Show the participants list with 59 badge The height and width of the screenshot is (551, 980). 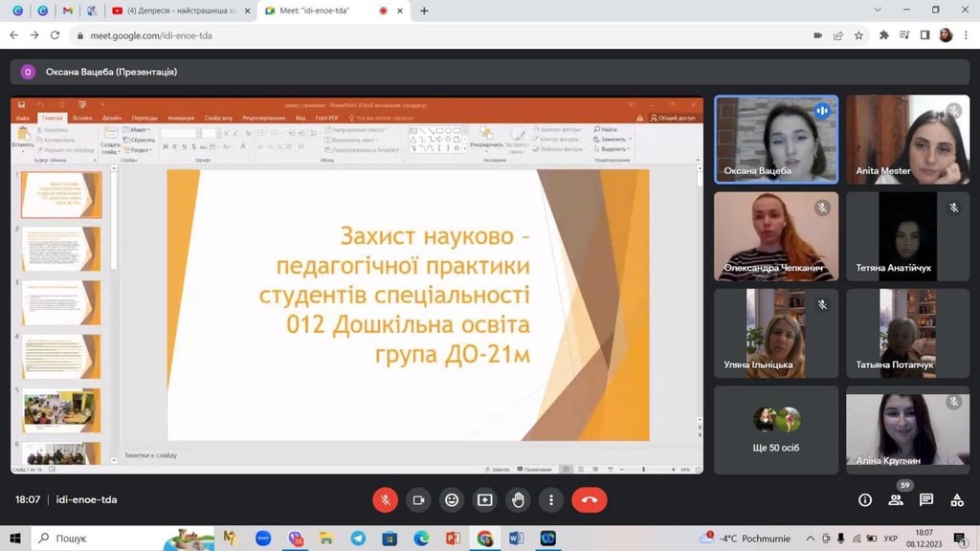point(896,499)
